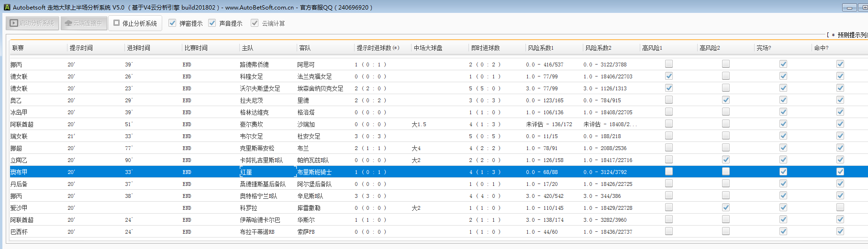Click the cloud icon on 云端连接中 button
Viewport: 868px width, 249px height.
68,23
